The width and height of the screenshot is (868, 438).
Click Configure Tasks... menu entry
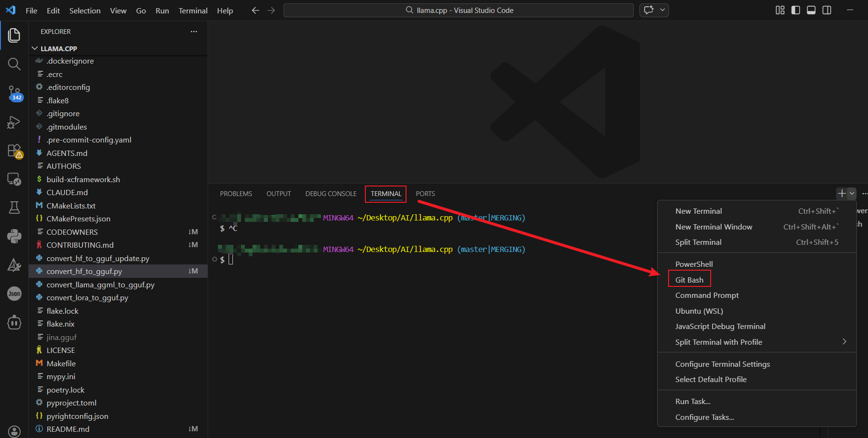tap(757, 417)
